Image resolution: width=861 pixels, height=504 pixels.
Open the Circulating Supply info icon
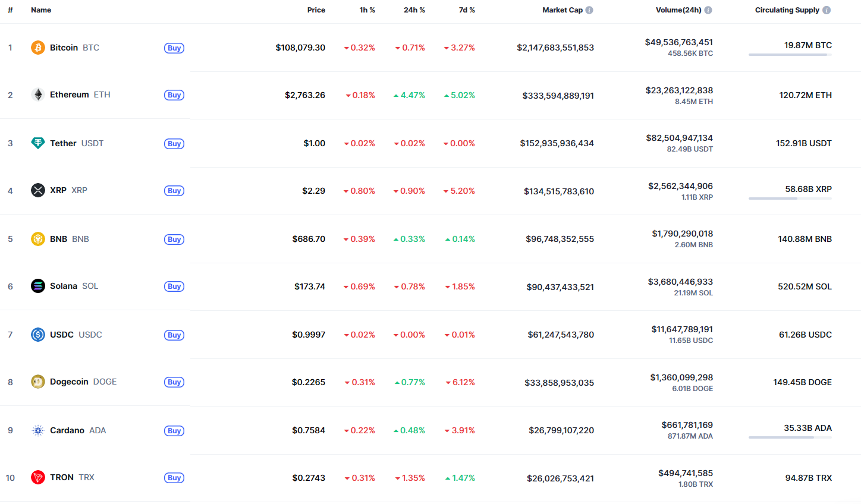click(827, 10)
